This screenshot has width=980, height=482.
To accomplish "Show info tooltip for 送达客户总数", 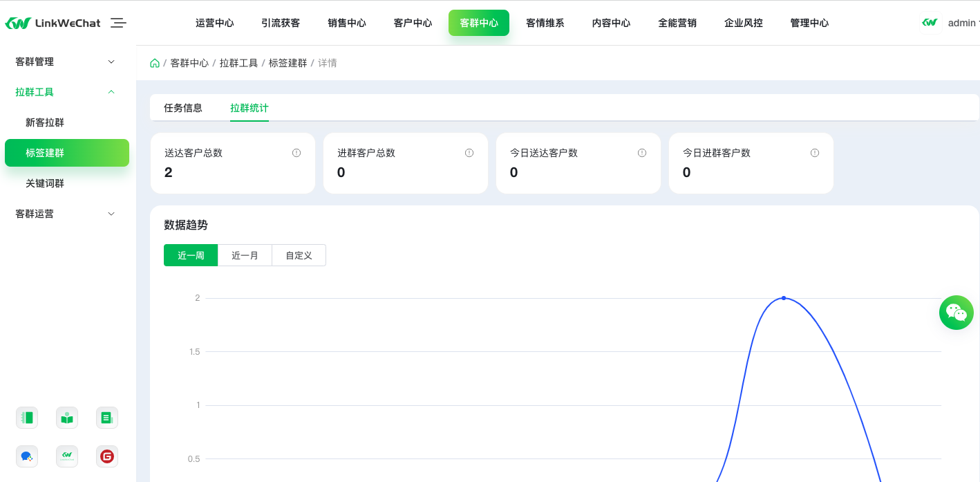I will tap(296, 153).
